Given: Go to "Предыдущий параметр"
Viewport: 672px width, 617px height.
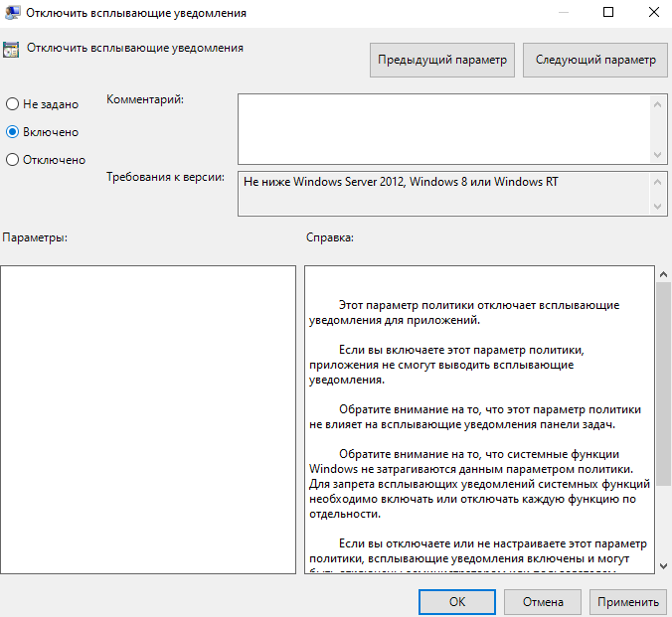Looking at the screenshot, I should [441, 60].
